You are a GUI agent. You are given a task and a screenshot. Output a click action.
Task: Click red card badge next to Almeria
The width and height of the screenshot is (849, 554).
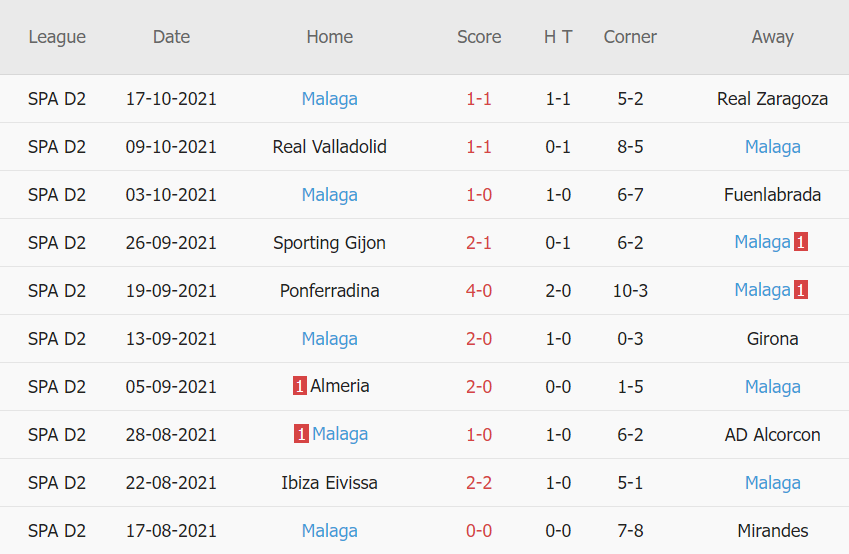pyautogui.click(x=300, y=386)
